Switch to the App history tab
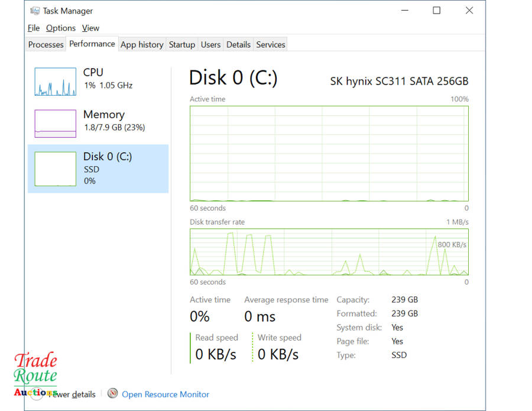This screenshot has width=532, height=411. coord(142,44)
